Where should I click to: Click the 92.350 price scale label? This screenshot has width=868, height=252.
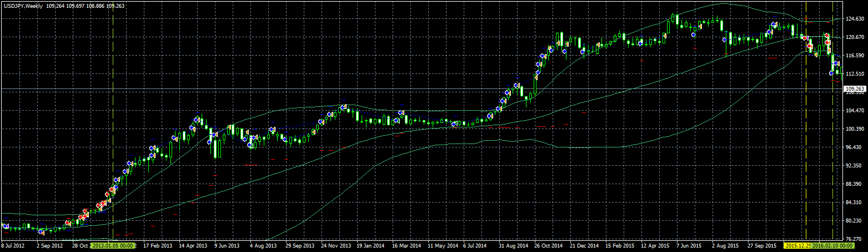pos(855,166)
